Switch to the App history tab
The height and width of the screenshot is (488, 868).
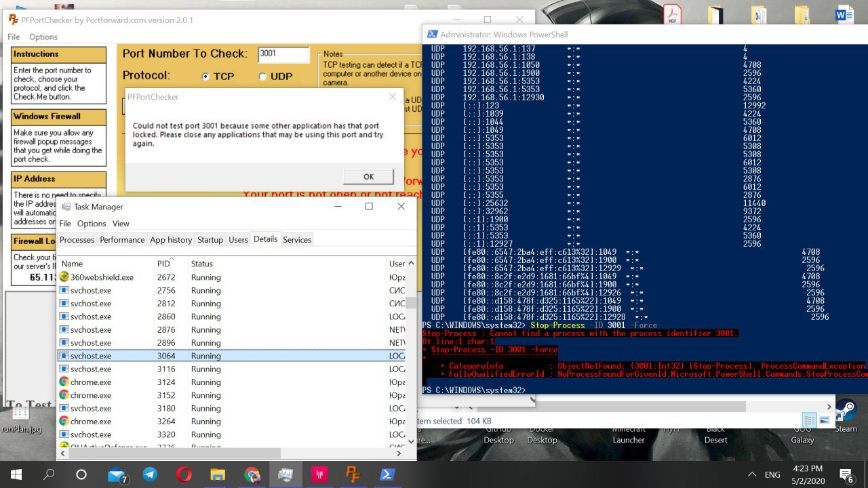pos(171,240)
